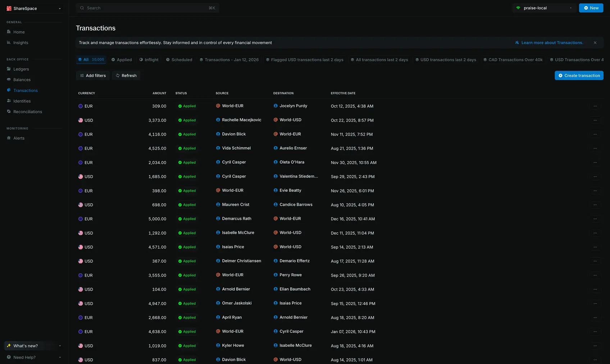Open destination Elian Baumbach
Screen dimensions: 610x364
(295, 289)
